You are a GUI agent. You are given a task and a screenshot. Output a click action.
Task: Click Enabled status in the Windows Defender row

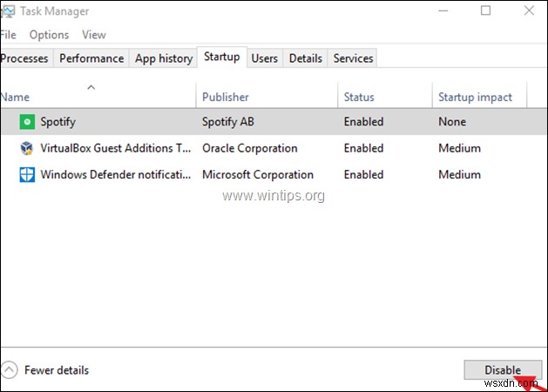click(364, 175)
